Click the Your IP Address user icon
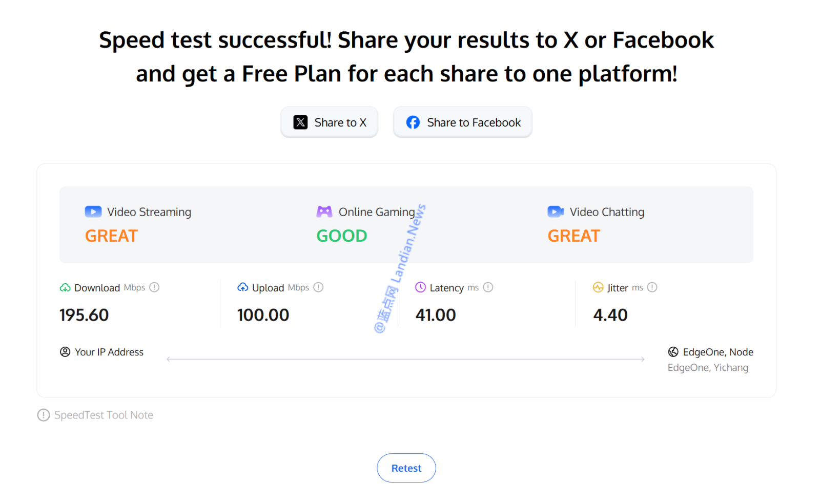Image resolution: width=820 pixels, height=504 pixels. pyautogui.click(x=65, y=352)
